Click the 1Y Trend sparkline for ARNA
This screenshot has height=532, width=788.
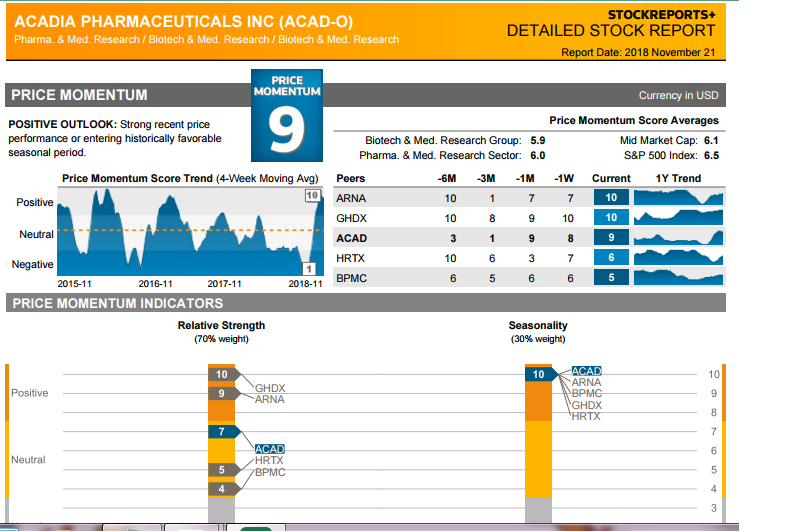[x=678, y=197]
